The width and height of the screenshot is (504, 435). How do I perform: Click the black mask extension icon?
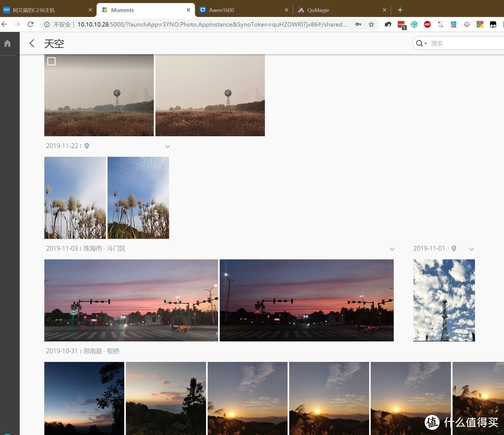click(x=493, y=24)
